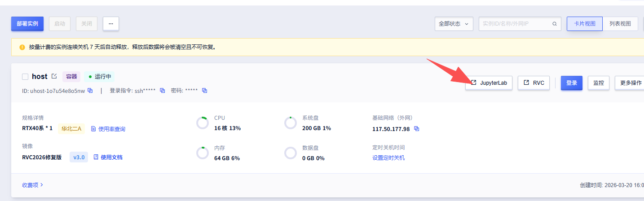Expand the 收费项 billing section
This screenshot has height=201, width=644.
coord(33,185)
